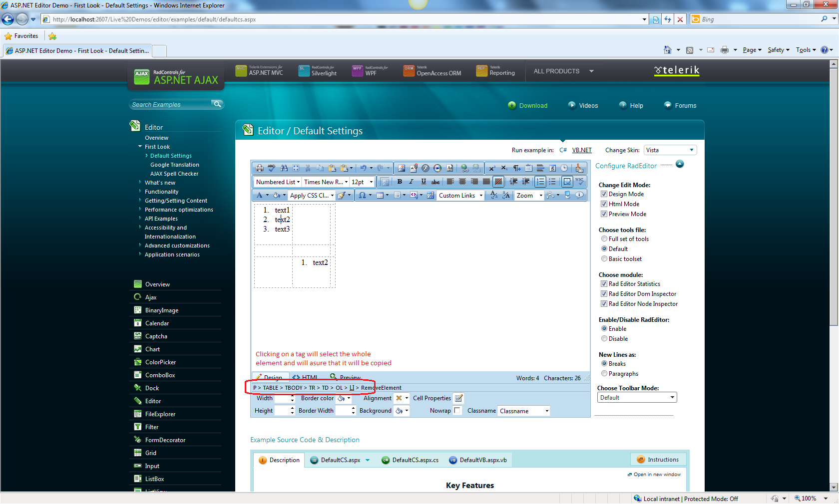
Task: Toggle Rad Editor Dom Inspector module
Action: [604, 294]
